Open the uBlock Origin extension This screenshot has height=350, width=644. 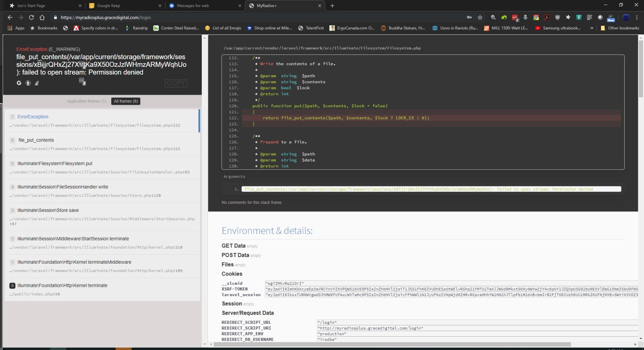tap(557, 17)
